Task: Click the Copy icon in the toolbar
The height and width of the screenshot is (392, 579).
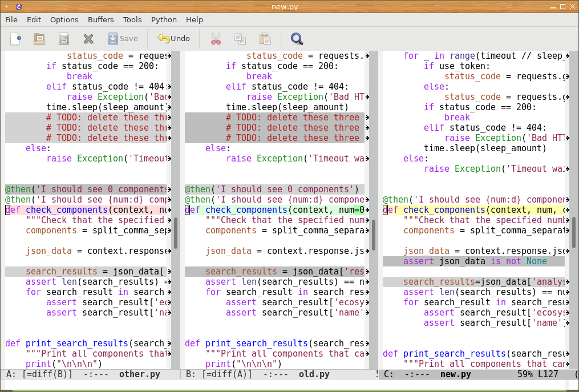Action: 240,39
